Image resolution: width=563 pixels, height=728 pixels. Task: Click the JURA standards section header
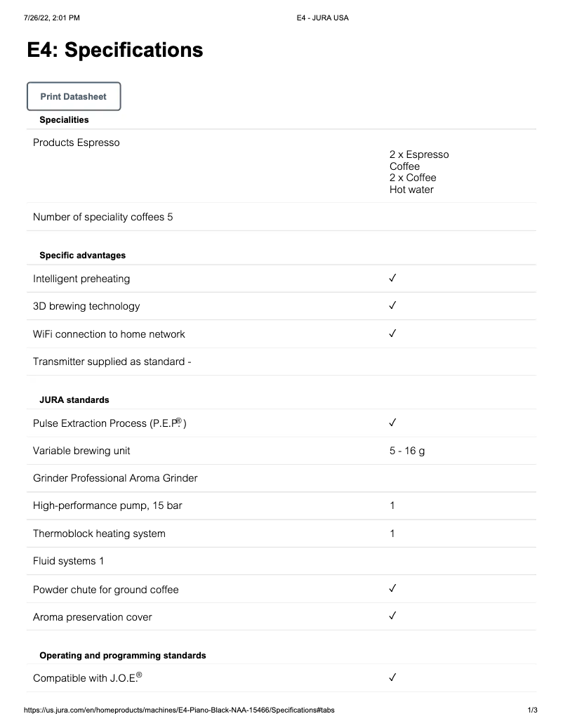[74, 399]
